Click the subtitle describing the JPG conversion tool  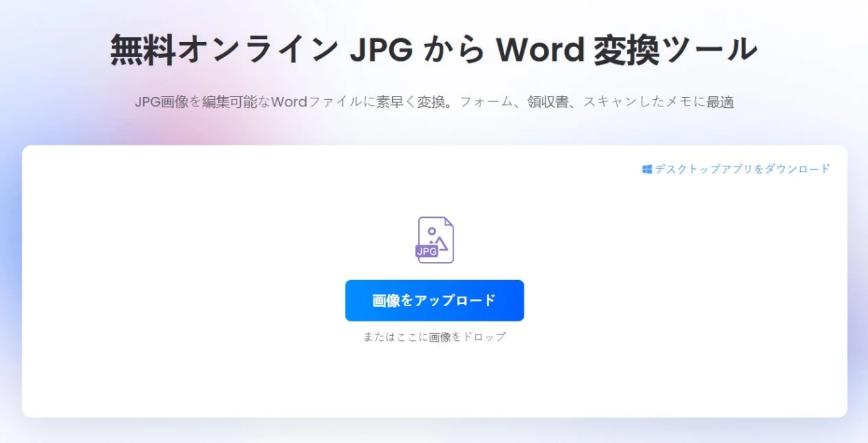(x=433, y=101)
